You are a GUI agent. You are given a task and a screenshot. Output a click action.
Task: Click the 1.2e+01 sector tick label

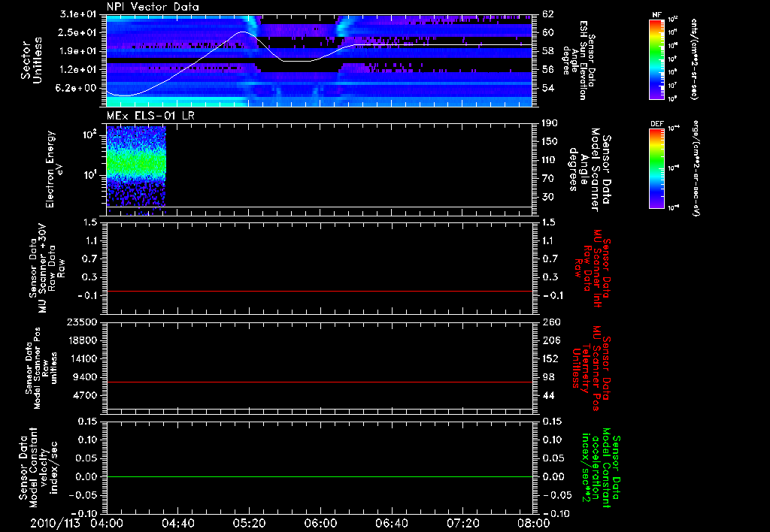point(78,70)
